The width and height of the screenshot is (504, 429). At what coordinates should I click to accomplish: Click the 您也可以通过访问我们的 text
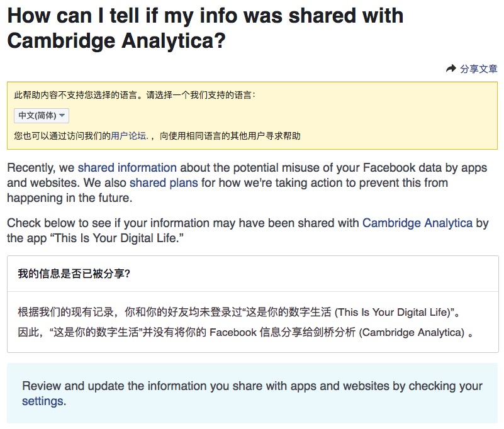click(62, 135)
